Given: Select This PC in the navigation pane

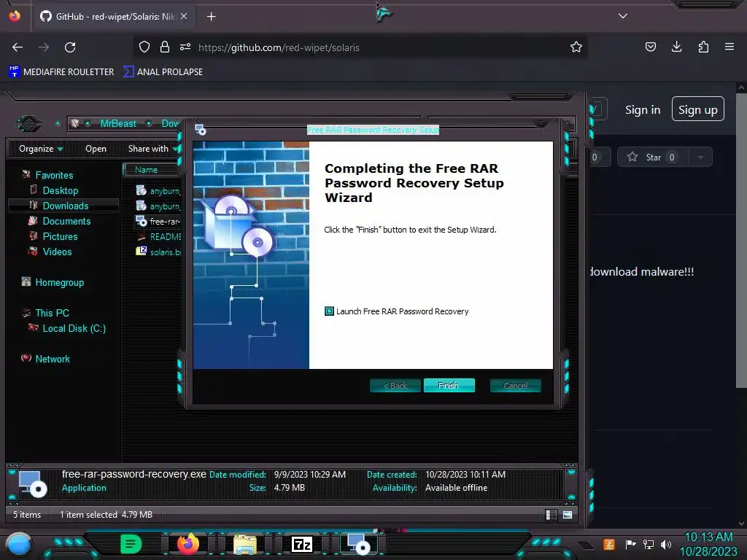Looking at the screenshot, I should (x=52, y=313).
